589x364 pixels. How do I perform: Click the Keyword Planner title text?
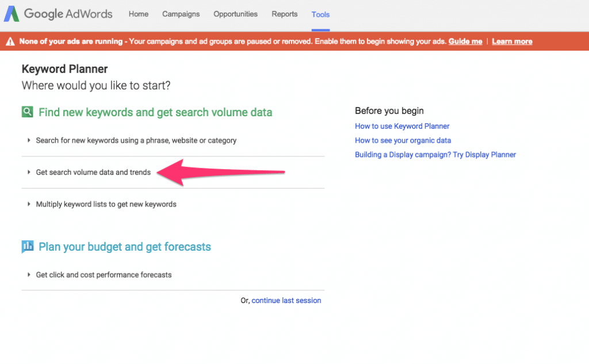click(x=64, y=69)
